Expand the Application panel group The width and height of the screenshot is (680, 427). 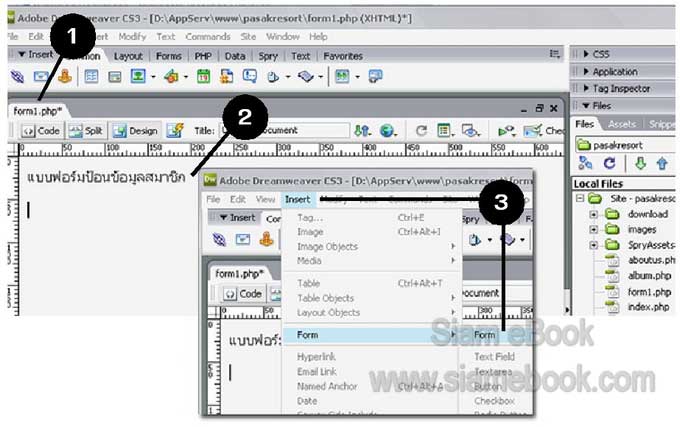(586, 72)
